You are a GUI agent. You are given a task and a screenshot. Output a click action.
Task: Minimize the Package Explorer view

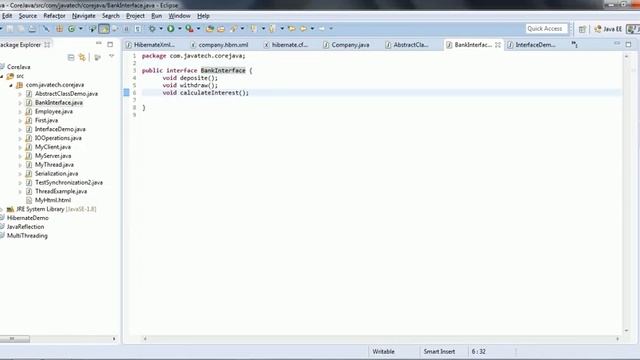[x=98, y=43]
